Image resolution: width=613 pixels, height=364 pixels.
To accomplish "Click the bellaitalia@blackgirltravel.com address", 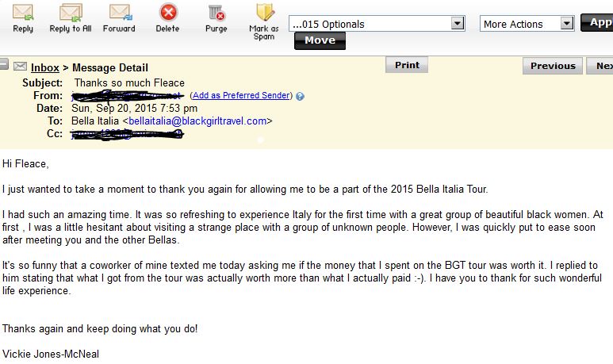I will 197,121.
